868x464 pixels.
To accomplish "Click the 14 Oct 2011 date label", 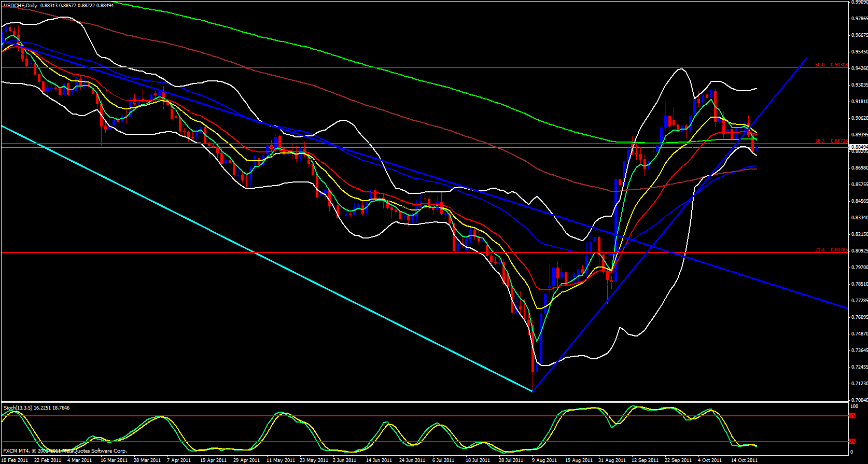I will click(x=744, y=460).
